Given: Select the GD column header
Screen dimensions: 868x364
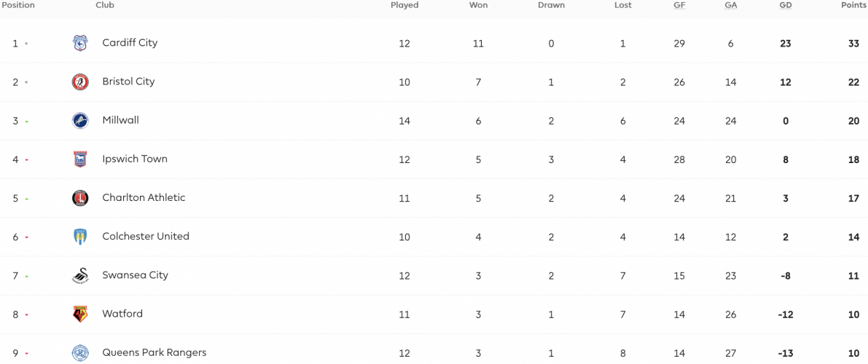Looking at the screenshot, I should tap(786, 5).
